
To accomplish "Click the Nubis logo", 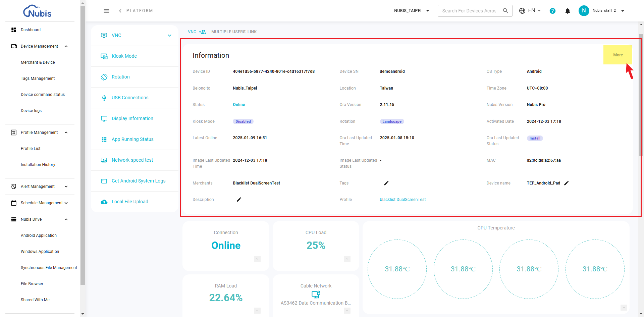I will click(37, 11).
